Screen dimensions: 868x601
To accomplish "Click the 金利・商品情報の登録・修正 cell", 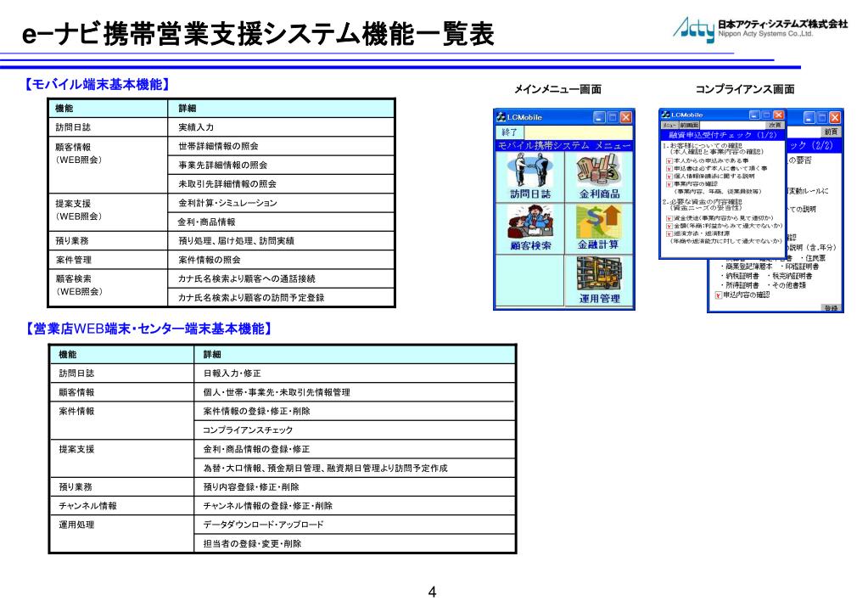I will pyautogui.click(x=355, y=449).
